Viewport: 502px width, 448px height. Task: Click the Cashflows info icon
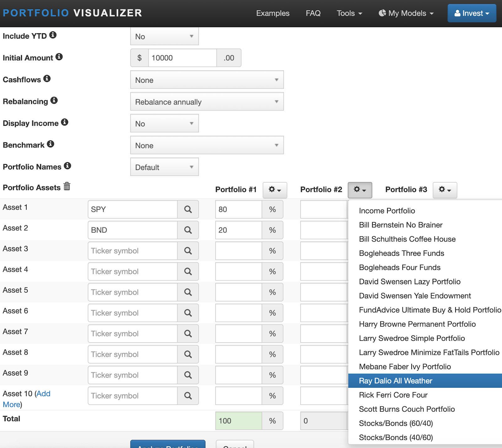[47, 78]
